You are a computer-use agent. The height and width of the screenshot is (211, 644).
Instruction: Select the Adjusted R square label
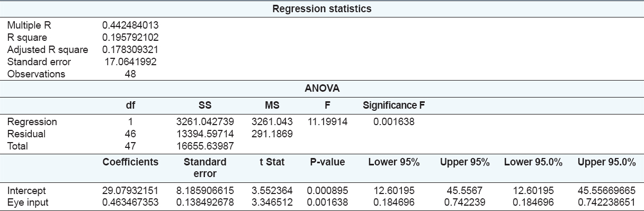[48, 50]
